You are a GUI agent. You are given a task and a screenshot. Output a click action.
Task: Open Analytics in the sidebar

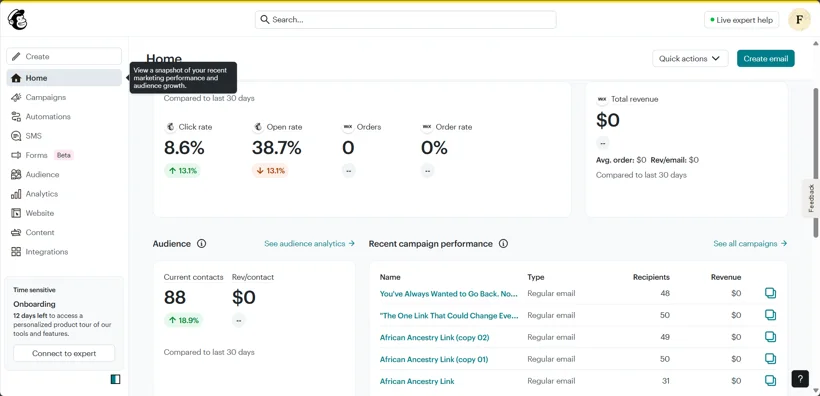(64, 194)
